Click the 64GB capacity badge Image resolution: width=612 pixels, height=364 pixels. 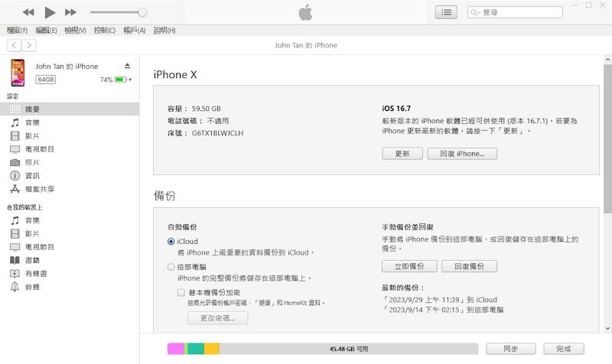46,80
